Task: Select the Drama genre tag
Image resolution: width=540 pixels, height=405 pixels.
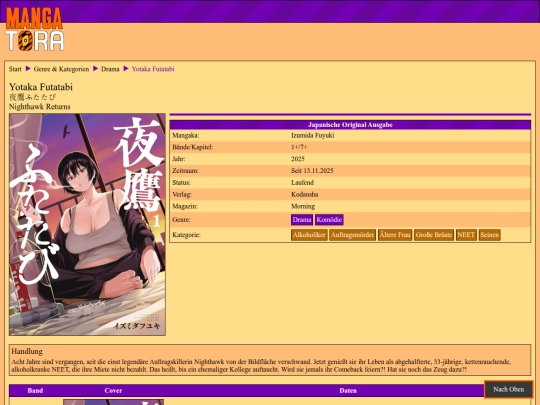Action: (302, 220)
